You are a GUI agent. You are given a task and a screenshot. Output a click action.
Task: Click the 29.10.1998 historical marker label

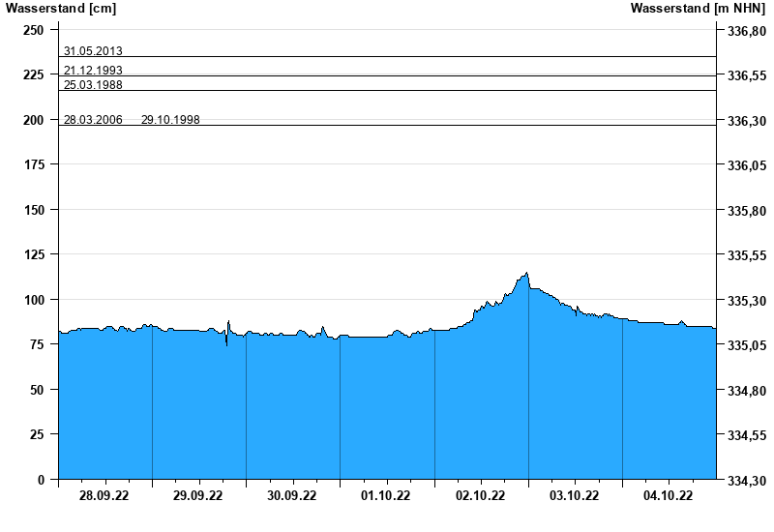click(x=170, y=120)
